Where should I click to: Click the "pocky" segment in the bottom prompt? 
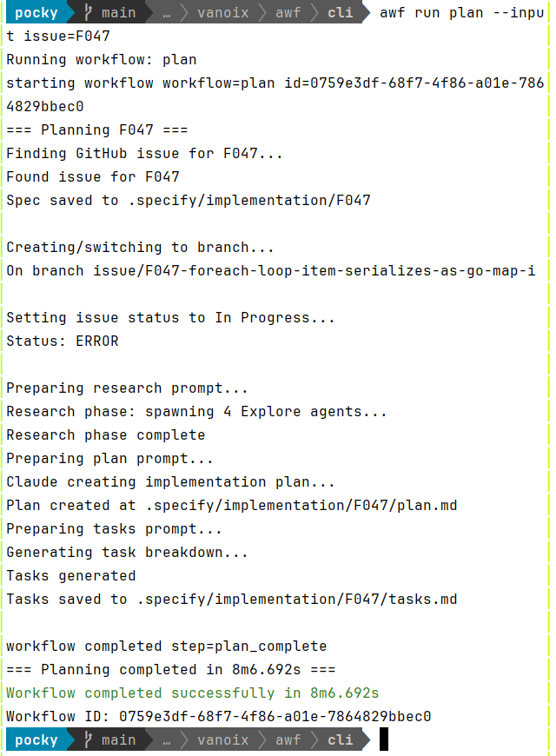[x=36, y=739]
